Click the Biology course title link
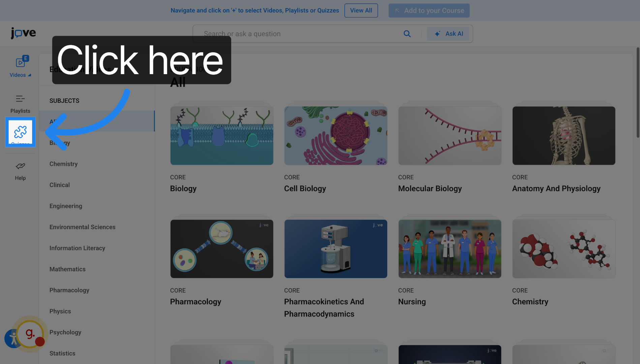Viewport: 640px width, 364px height. tap(183, 189)
